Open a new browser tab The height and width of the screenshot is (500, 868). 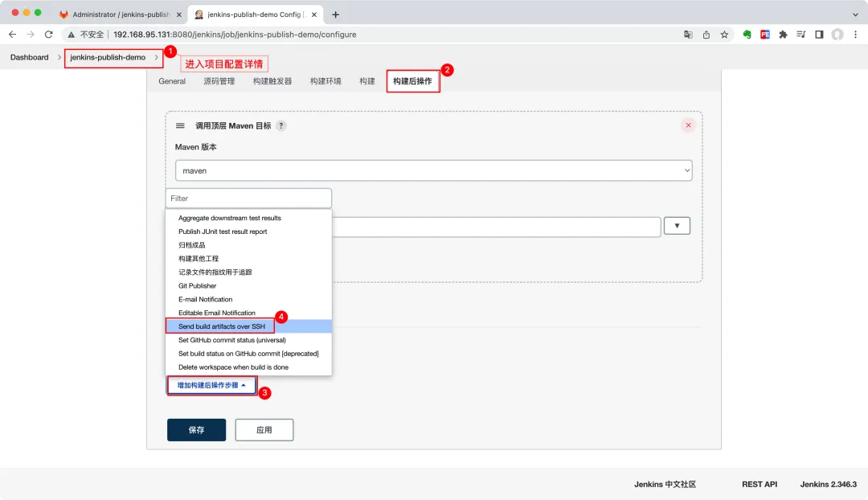pos(335,14)
